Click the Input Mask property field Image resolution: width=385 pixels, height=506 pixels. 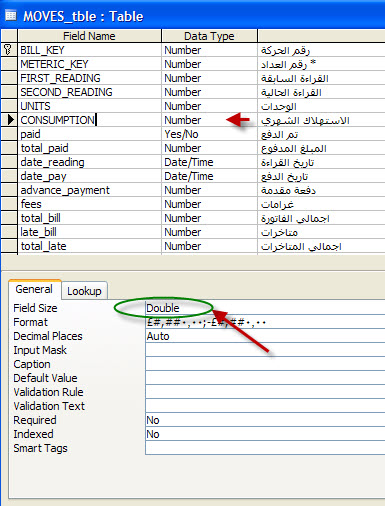click(x=265, y=350)
